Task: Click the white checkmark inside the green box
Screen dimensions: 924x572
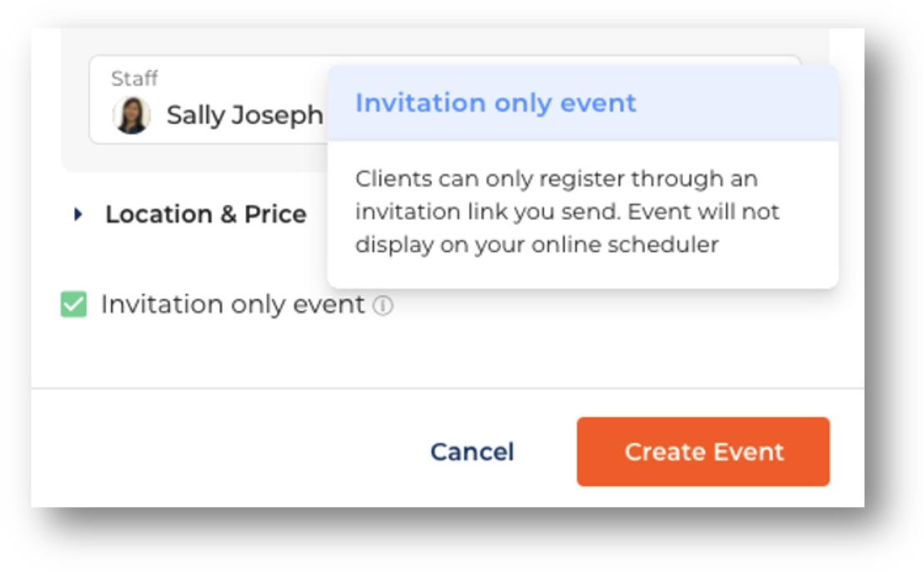Action: coord(73,304)
